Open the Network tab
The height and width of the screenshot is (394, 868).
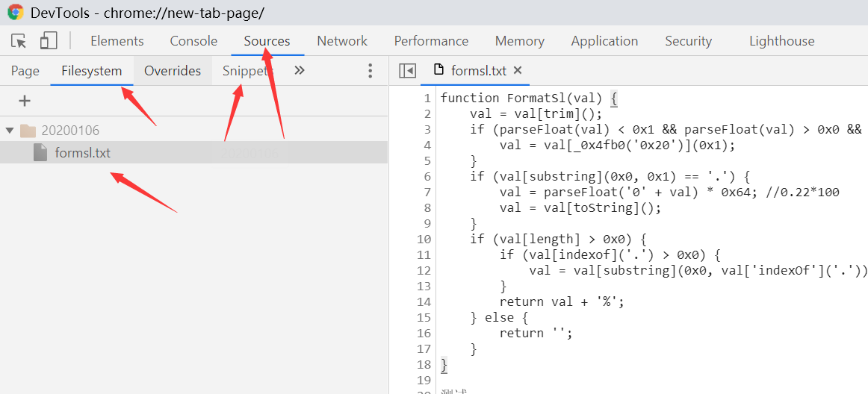(342, 41)
